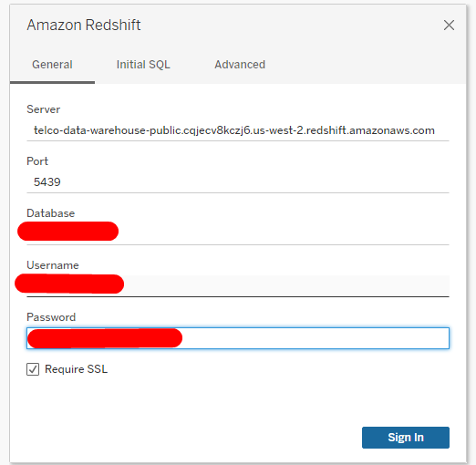Screen dimensions: 476x465
Task: Click the Require SSL label text
Action: pos(76,369)
